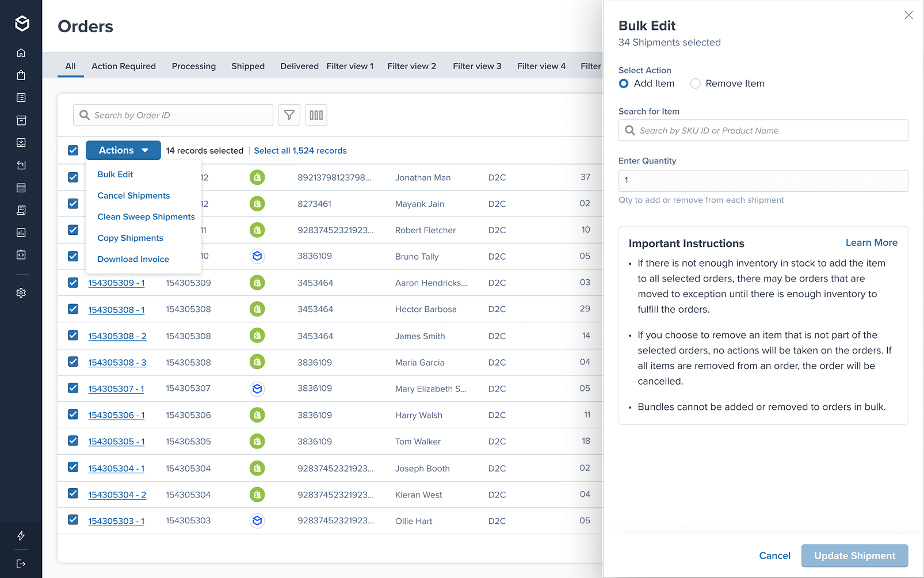924x578 pixels.
Task: Switch to the Action Required tab
Action: click(124, 66)
